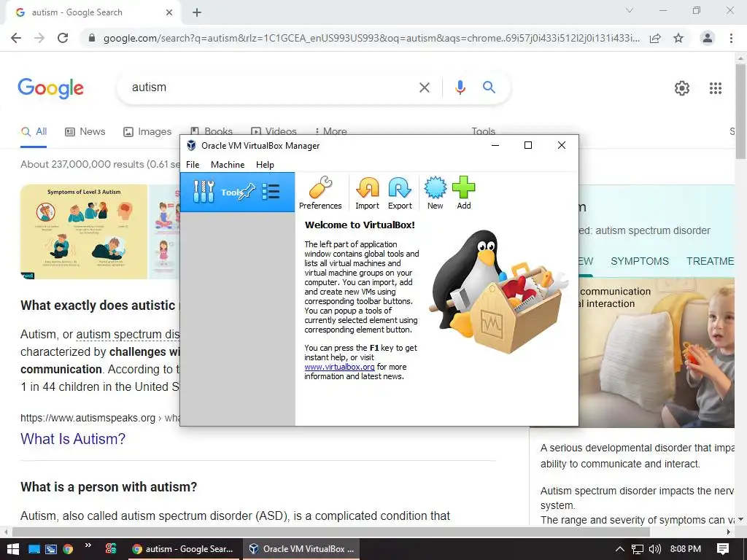747x560 pixels.
Task: Clear the Google search query
Action: pyautogui.click(x=424, y=87)
